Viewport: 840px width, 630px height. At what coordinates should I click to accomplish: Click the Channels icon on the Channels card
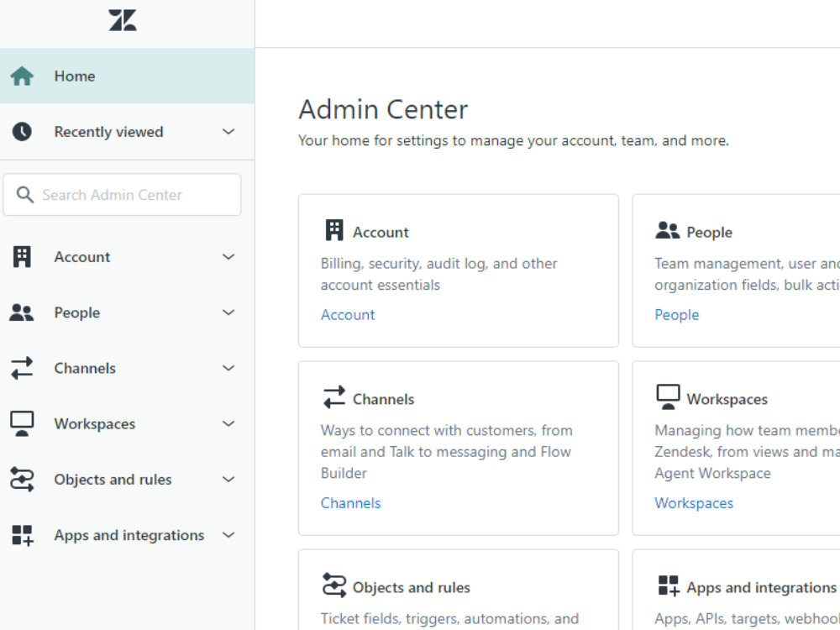(333, 397)
